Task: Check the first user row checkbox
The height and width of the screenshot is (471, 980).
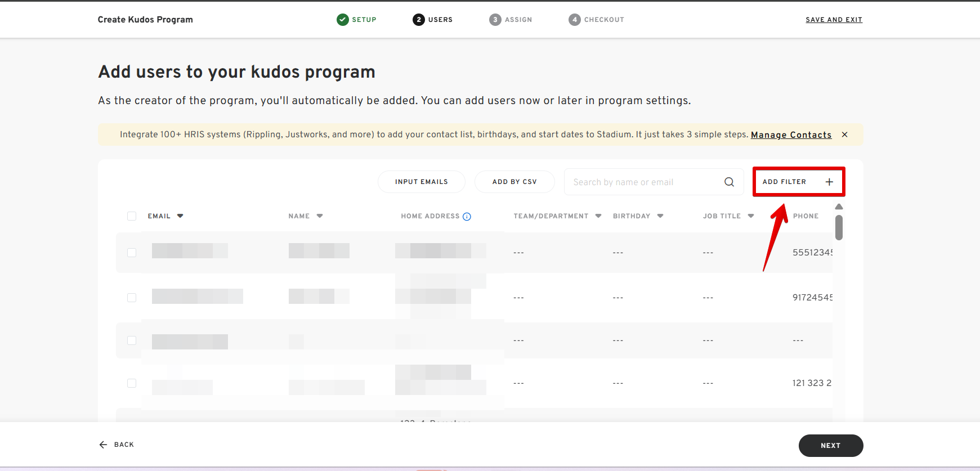Action: point(132,253)
